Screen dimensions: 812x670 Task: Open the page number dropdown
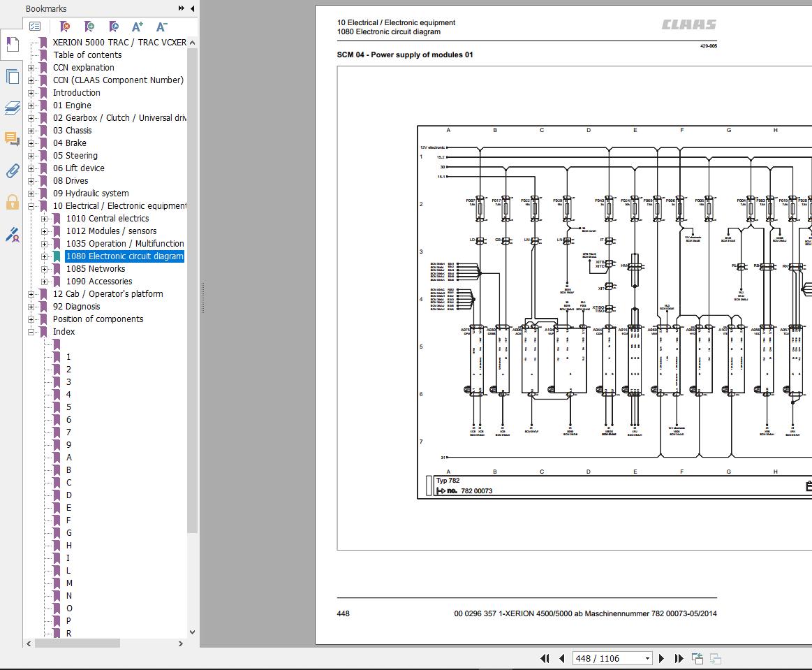647,658
